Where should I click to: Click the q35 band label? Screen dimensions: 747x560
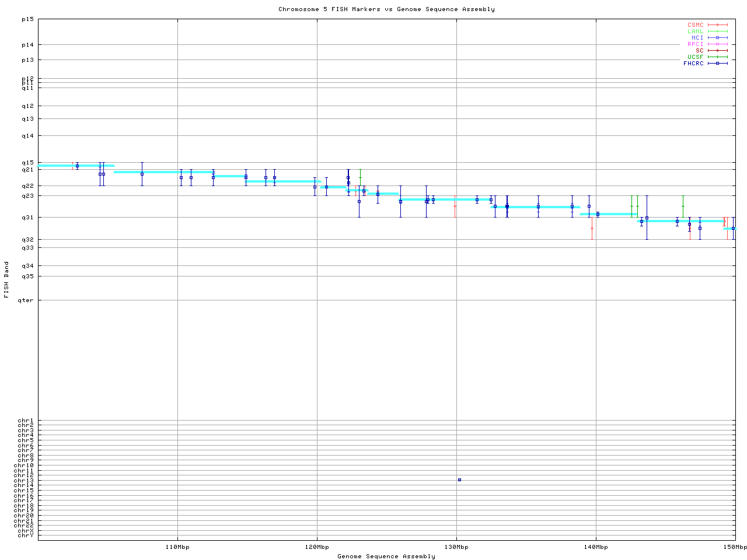[28, 276]
